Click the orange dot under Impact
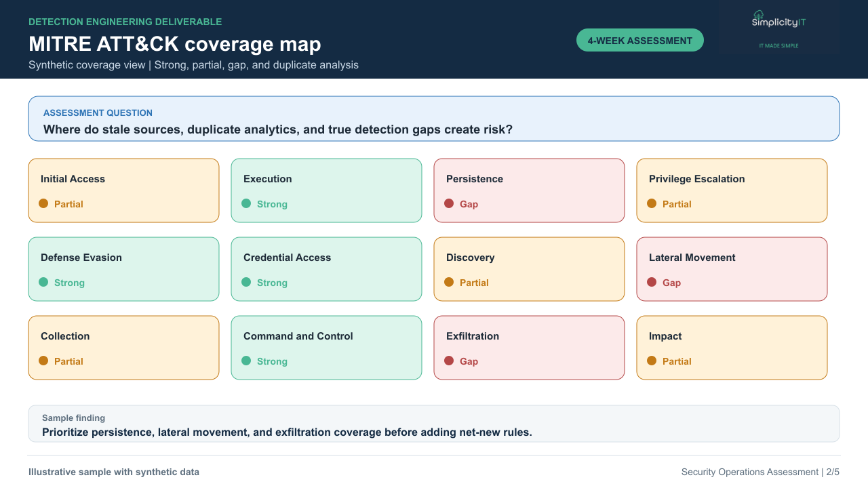 (x=652, y=361)
